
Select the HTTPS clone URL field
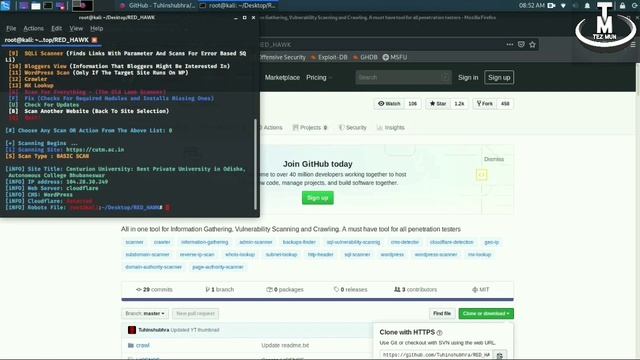[x=436, y=355]
